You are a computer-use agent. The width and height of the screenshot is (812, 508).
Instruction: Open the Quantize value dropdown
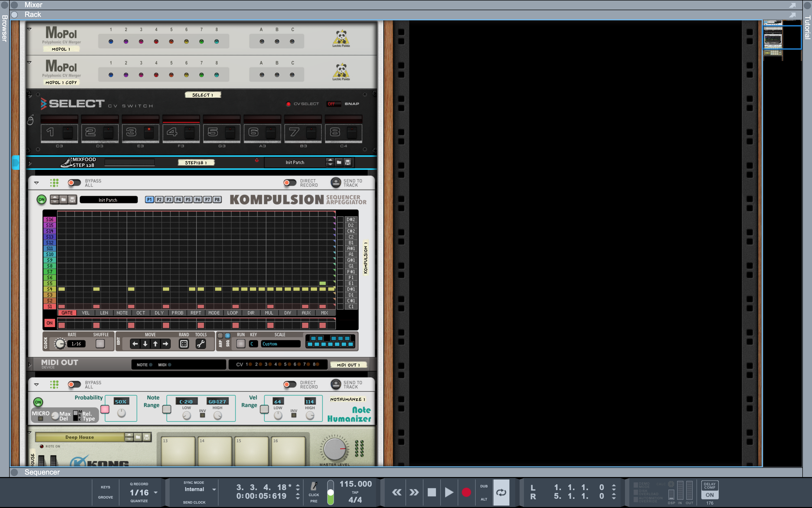click(156, 493)
